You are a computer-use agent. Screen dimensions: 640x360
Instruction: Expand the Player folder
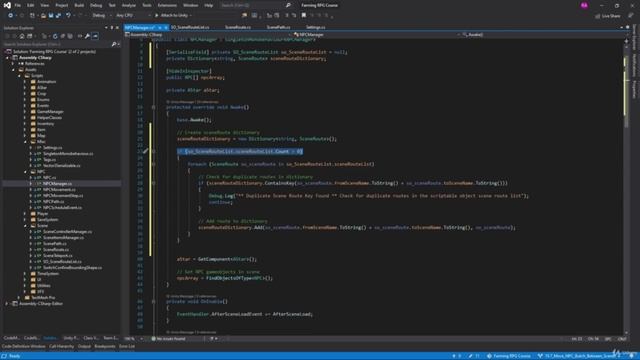[25, 213]
